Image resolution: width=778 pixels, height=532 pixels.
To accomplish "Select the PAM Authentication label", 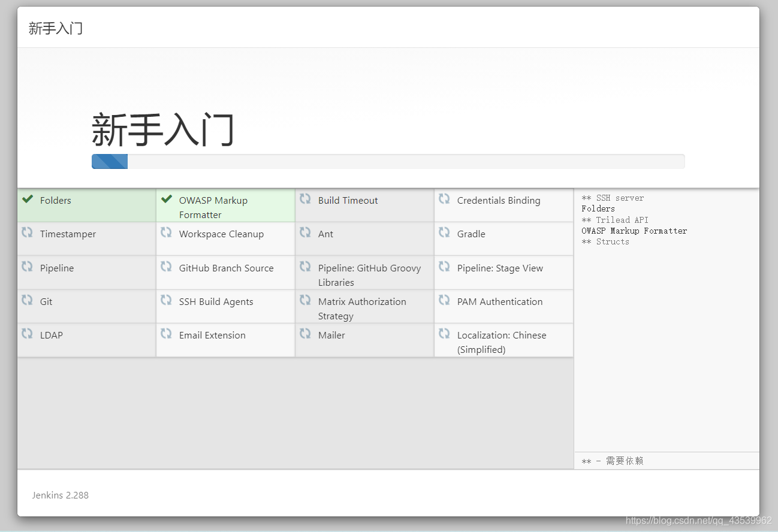I will tap(500, 302).
